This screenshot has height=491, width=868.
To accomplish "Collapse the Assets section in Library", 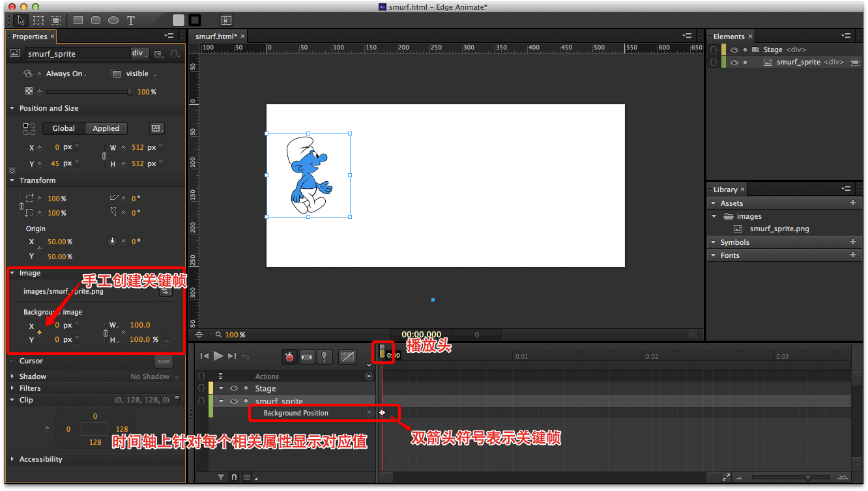I will 714,203.
